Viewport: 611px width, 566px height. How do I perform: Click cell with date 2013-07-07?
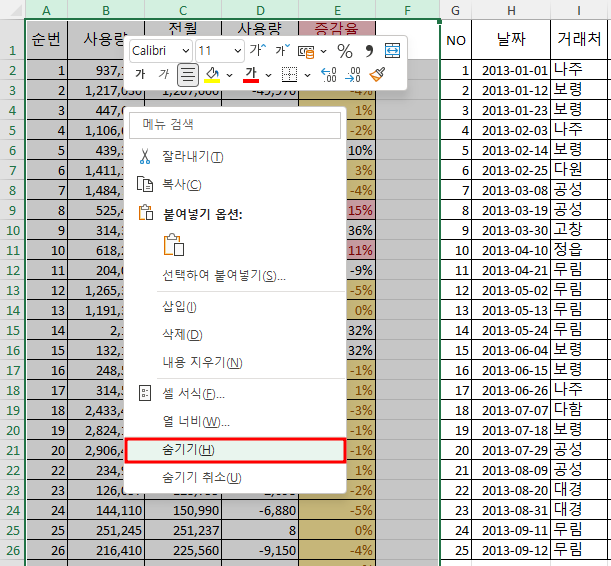[511, 410]
